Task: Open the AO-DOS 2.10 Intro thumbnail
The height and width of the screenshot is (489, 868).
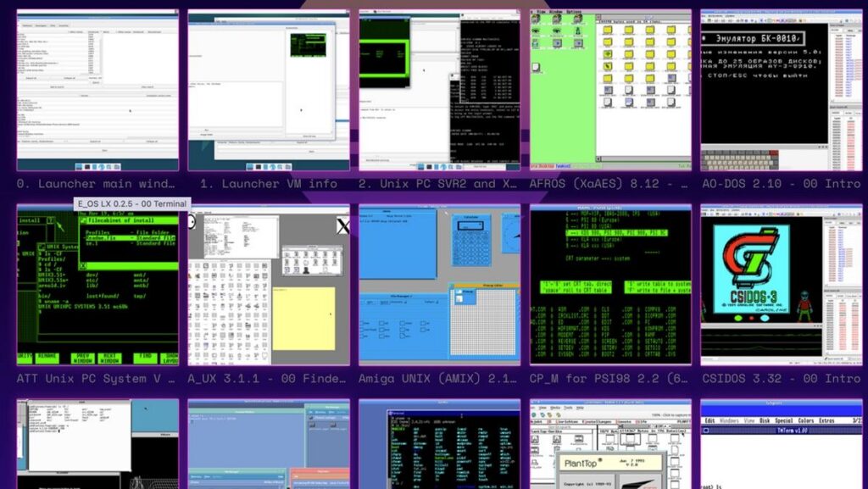Action: (782, 90)
